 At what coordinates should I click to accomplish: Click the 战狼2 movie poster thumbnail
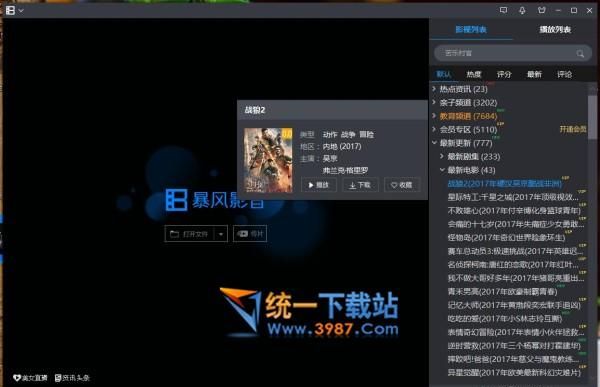(x=268, y=160)
